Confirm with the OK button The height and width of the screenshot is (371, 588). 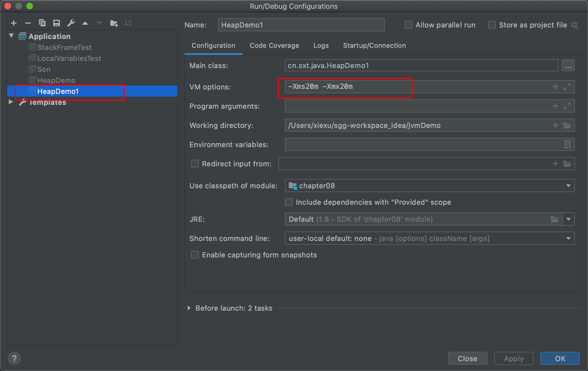pos(560,358)
